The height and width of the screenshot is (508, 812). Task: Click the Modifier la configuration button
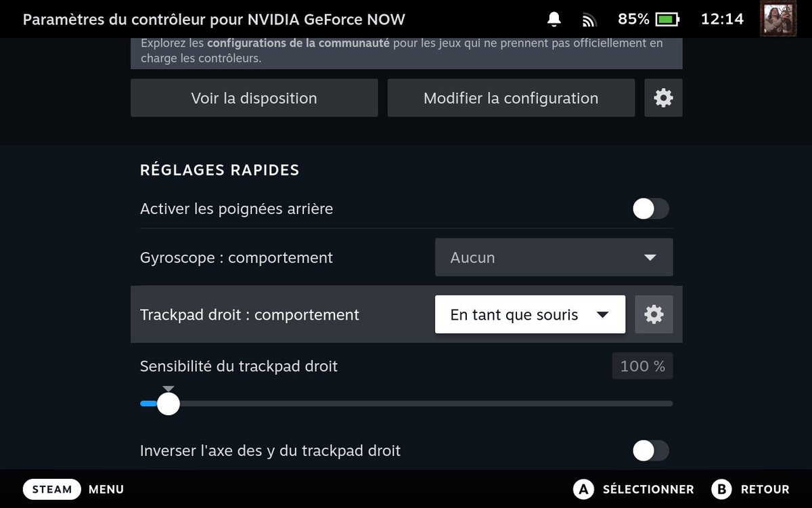[x=511, y=98]
